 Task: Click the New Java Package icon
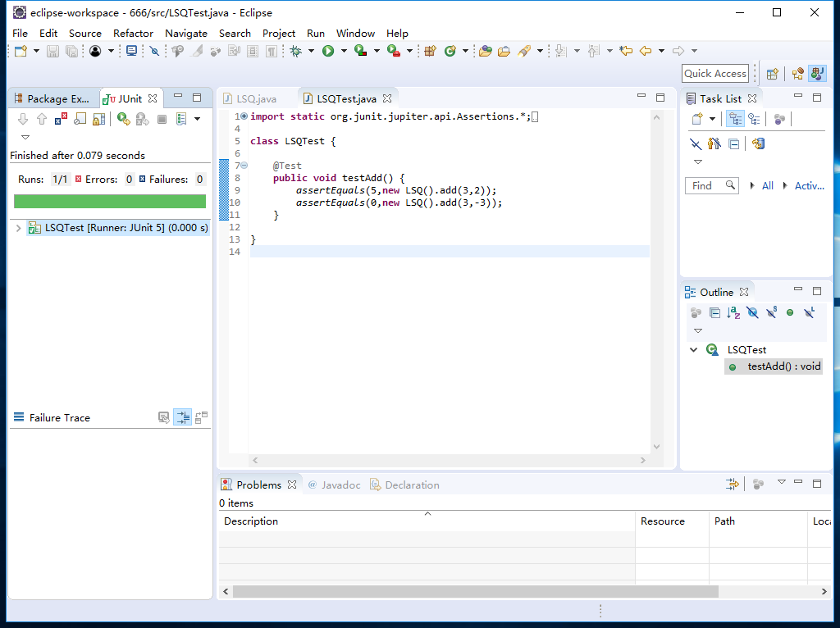(430, 51)
